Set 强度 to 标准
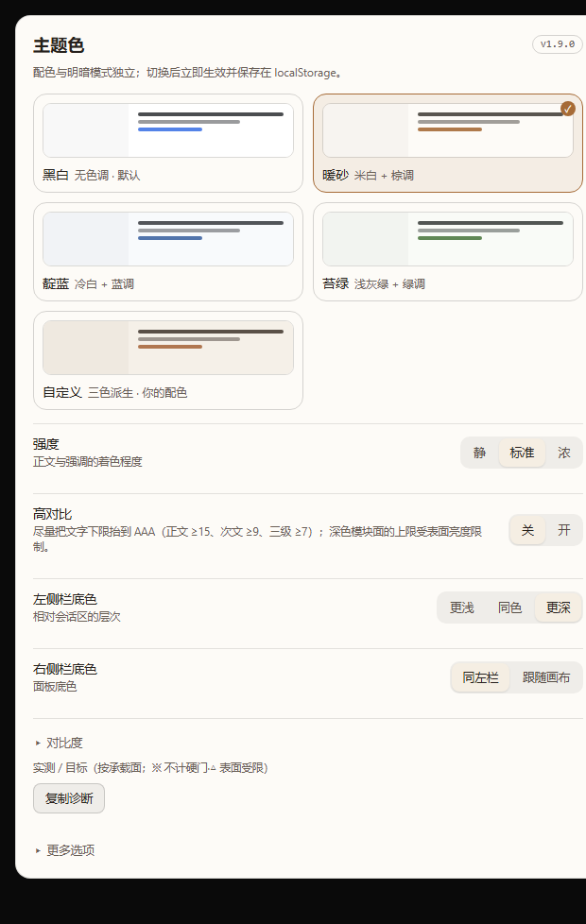Screen dimensions: 586x924 pyautogui.click(x=522, y=453)
